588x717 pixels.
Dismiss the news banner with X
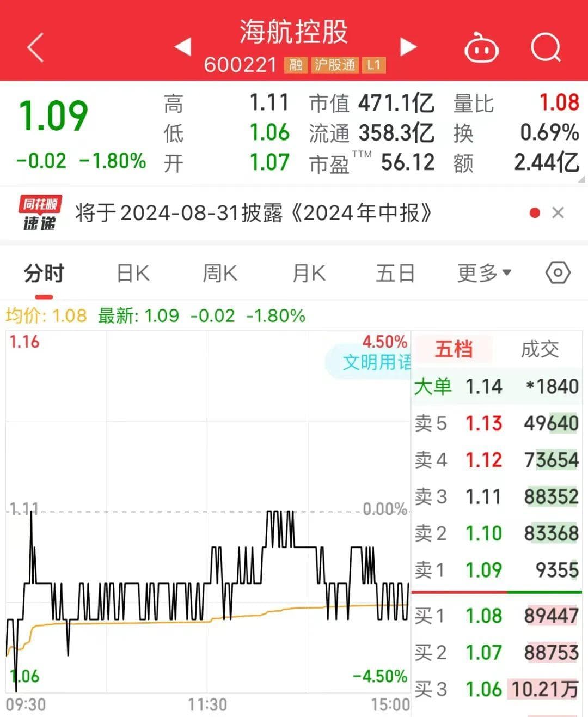pyautogui.click(x=558, y=213)
